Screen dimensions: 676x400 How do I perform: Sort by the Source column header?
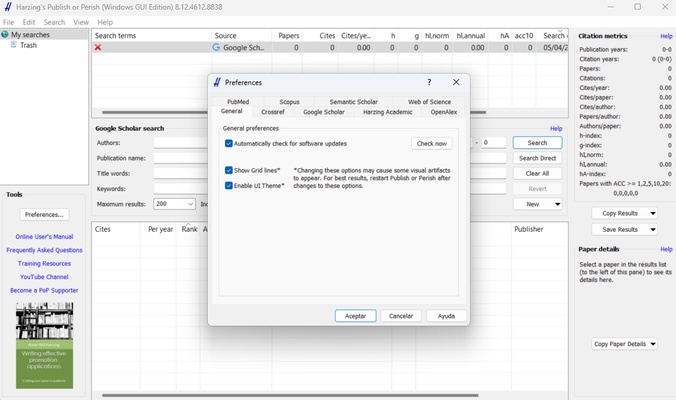point(241,35)
